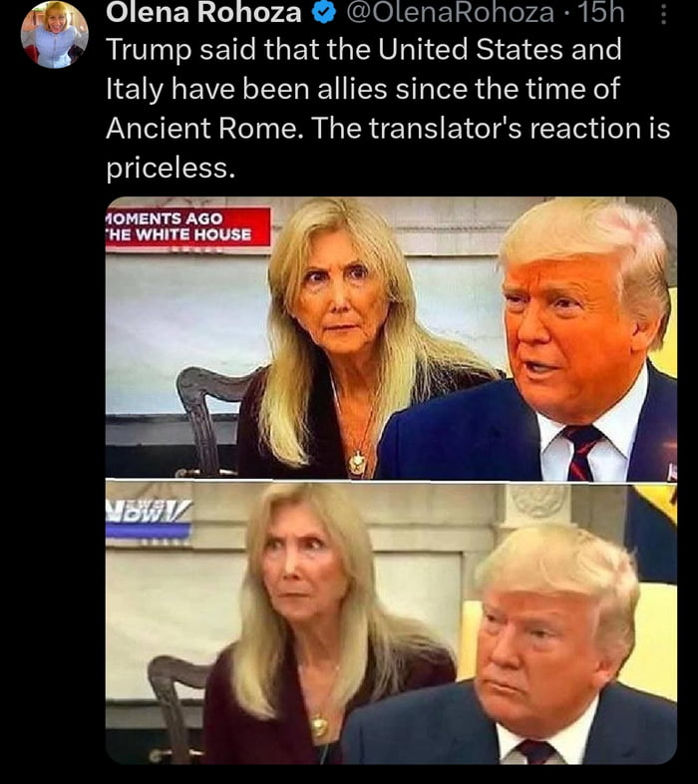Screen dimensions: 698x784
Task: Click the Olena Rohoza display name
Action: 203,13
